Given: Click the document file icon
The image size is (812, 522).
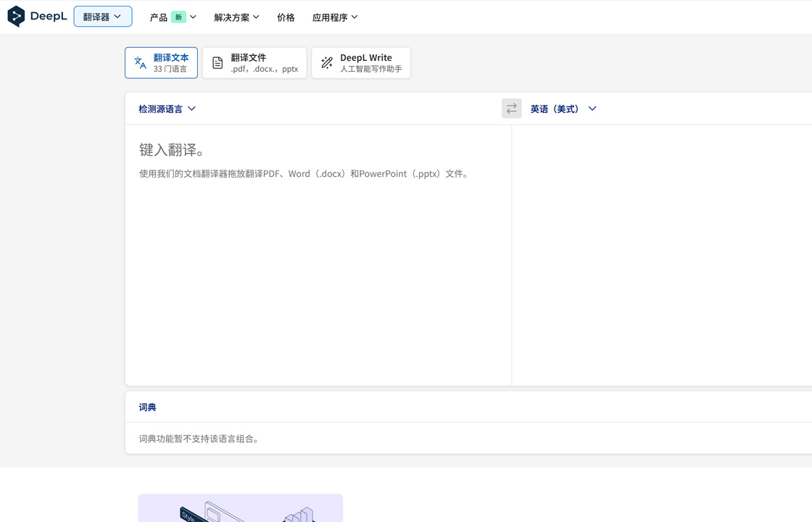Looking at the screenshot, I should pos(217,62).
